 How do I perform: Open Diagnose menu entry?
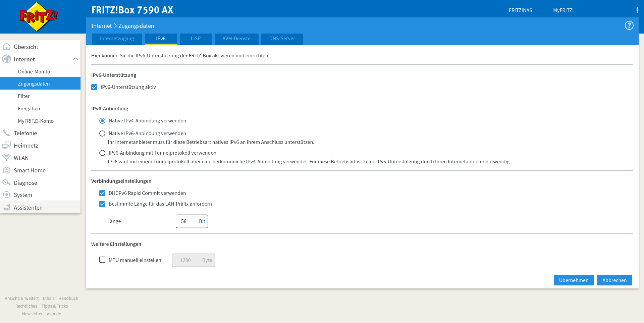click(40, 182)
